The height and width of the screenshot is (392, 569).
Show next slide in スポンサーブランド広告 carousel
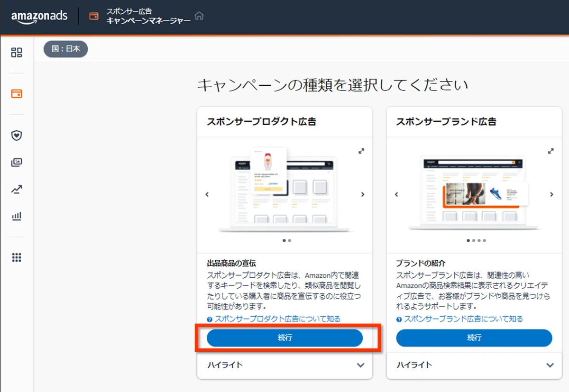(x=551, y=194)
